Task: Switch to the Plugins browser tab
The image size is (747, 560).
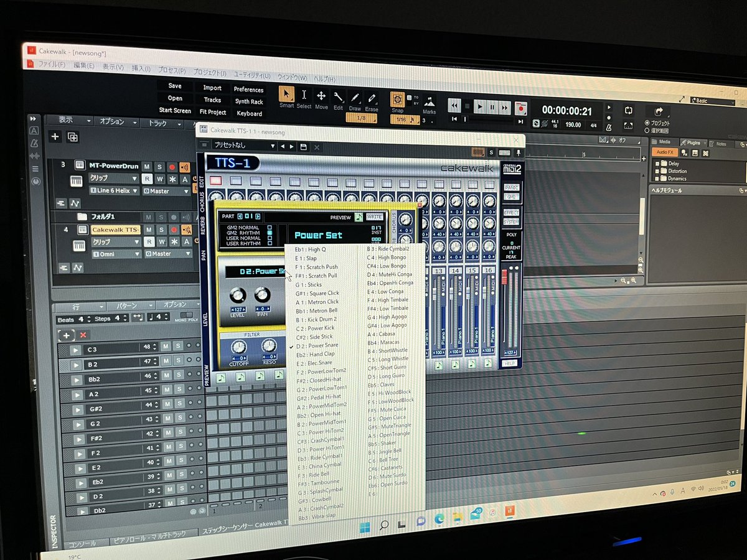Action: coord(693,142)
